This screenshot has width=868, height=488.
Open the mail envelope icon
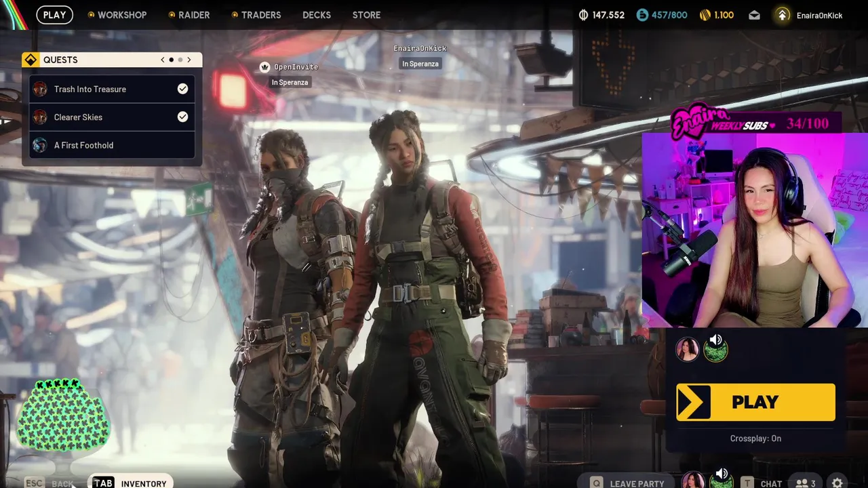754,15
